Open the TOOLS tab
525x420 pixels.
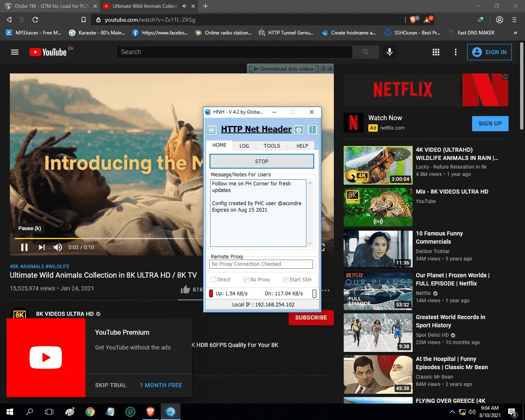click(272, 146)
